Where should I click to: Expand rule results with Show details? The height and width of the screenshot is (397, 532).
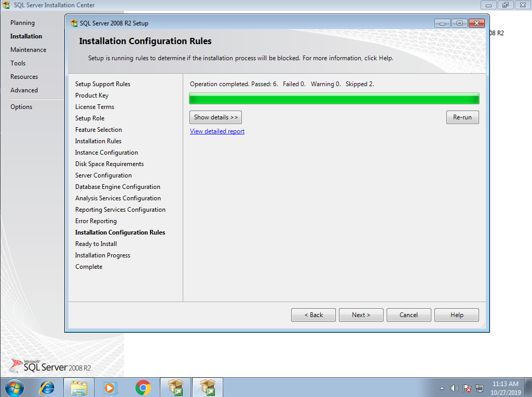point(215,117)
